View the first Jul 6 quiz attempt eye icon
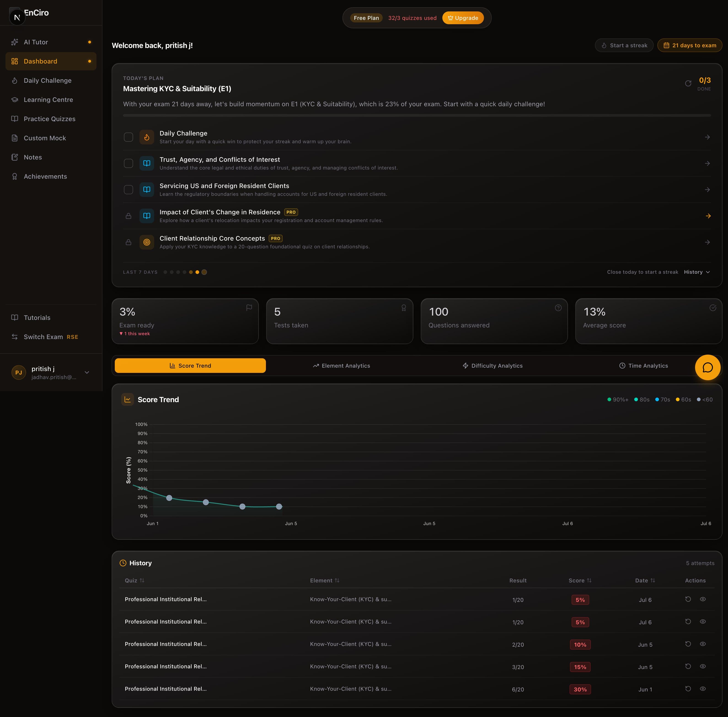The height and width of the screenshot is (717, 728). tap(703, 599)
